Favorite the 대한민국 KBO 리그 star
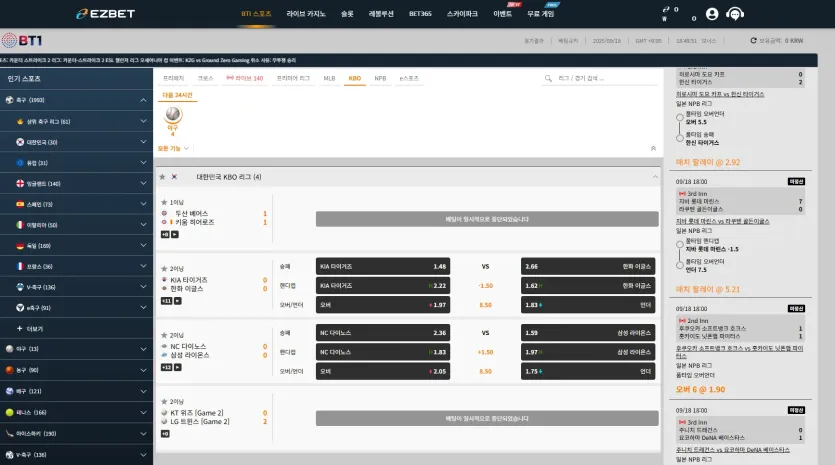Screen dimensions: 835x465 click(x=162, y=177)
